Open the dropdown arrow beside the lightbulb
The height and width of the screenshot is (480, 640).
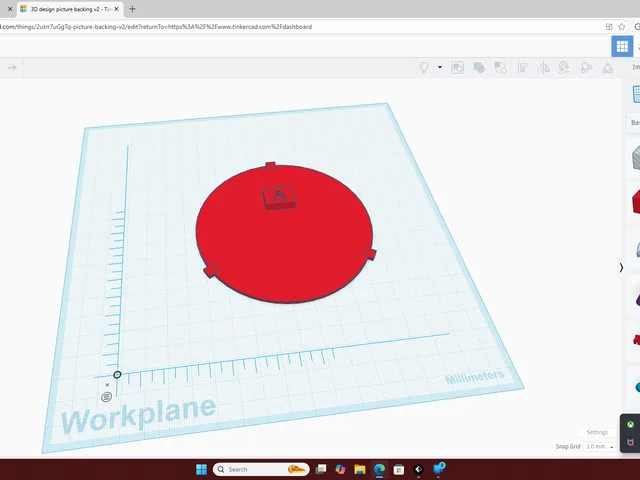tap(440, 67)
